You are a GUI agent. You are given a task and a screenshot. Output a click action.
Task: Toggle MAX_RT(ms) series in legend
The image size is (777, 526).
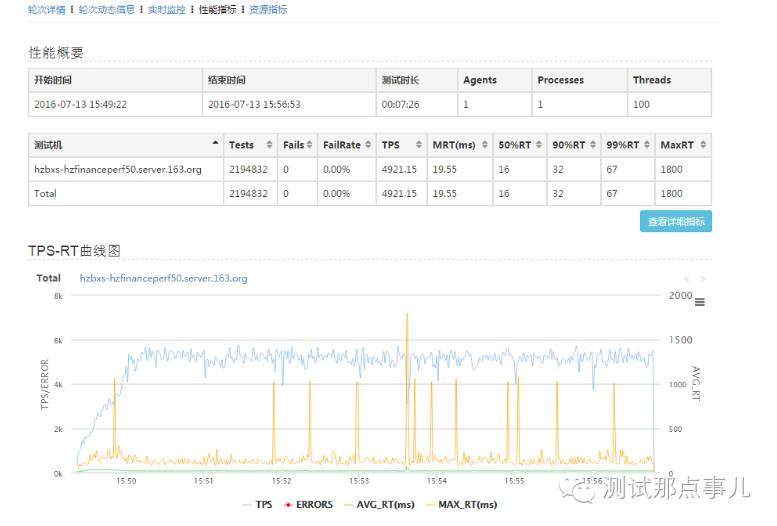pyautogui.click(x=461, y=505)
